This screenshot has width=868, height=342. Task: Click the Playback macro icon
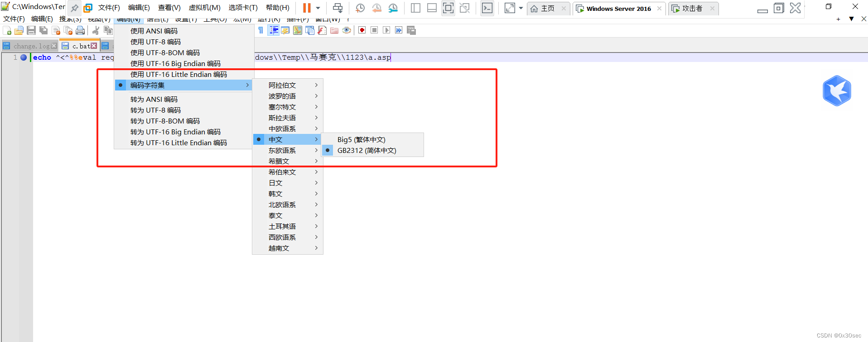[x=386, y=30]
